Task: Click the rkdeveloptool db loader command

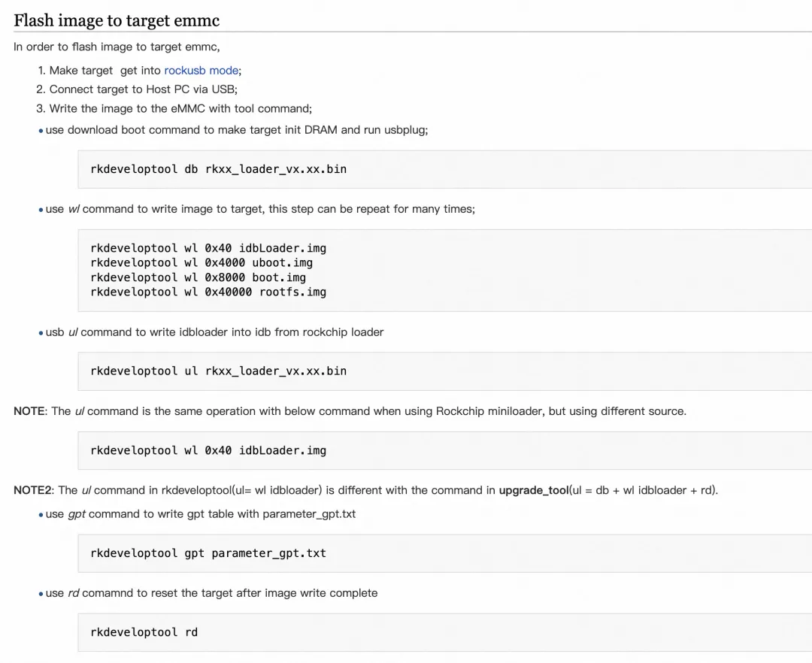Action: pos(218,169)
